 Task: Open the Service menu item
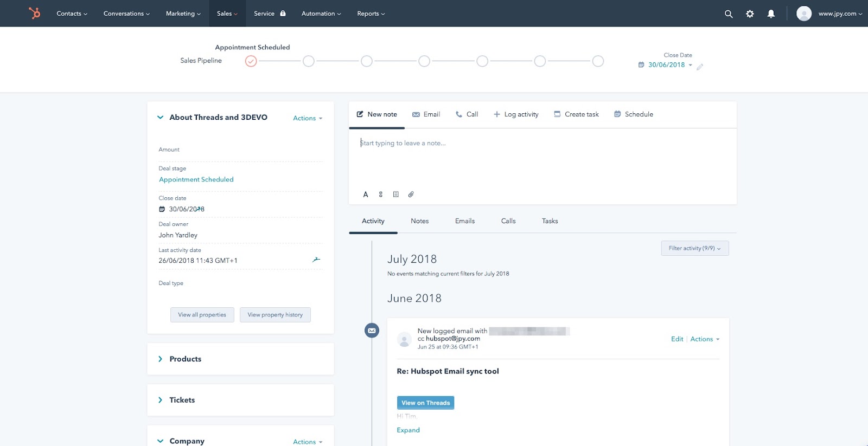[x=270, y=14]
